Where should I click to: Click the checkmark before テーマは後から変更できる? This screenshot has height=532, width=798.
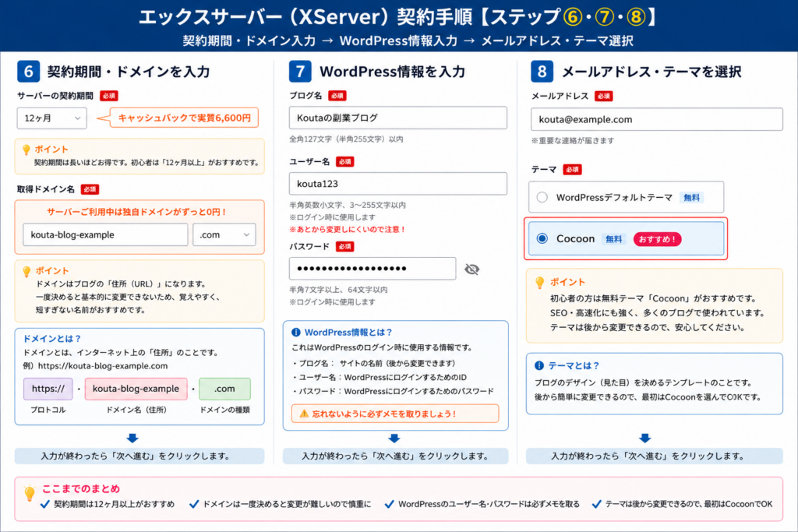pos(596,504)
